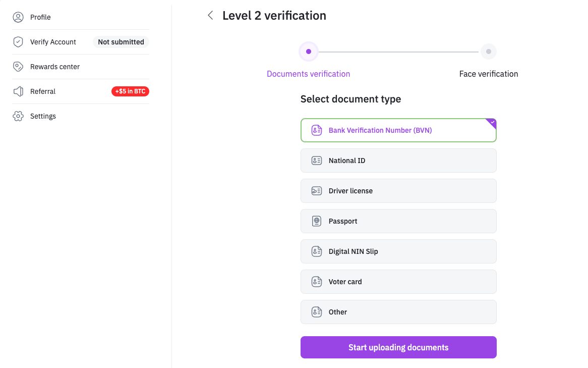The width and height of the screenshot is (588, 368).
Task: Open the Referral menu item
Action: click(x=43, y=91)
